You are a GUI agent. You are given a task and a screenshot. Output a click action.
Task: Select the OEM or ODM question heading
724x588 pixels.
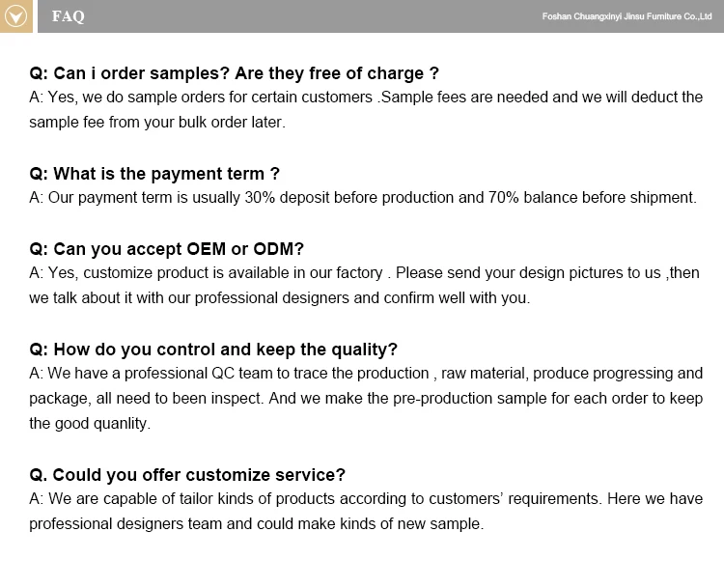click(x=166, y=249)
